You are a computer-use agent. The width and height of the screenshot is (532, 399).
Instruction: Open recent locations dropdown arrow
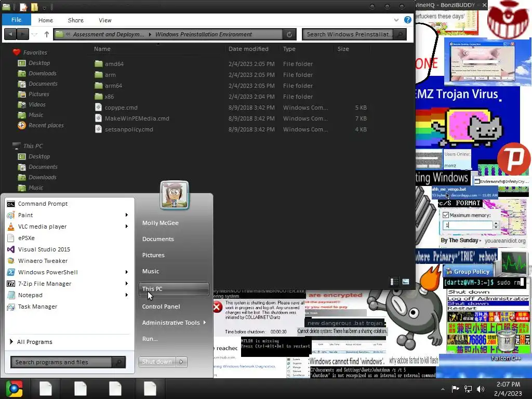click(x=34, y=34)
